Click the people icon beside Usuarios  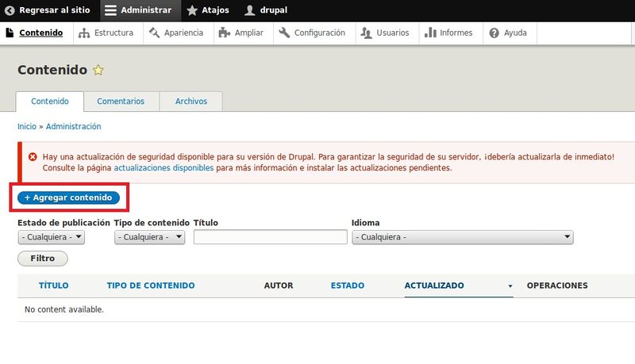pos(366,33)
